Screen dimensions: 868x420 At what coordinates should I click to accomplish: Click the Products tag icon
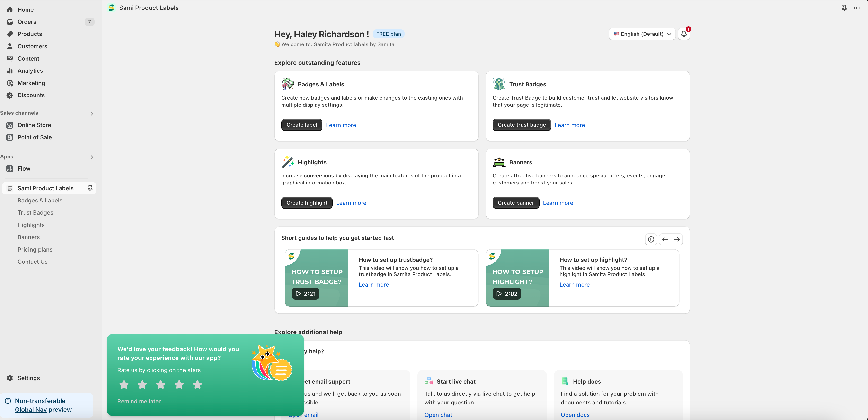pos(10,34)
